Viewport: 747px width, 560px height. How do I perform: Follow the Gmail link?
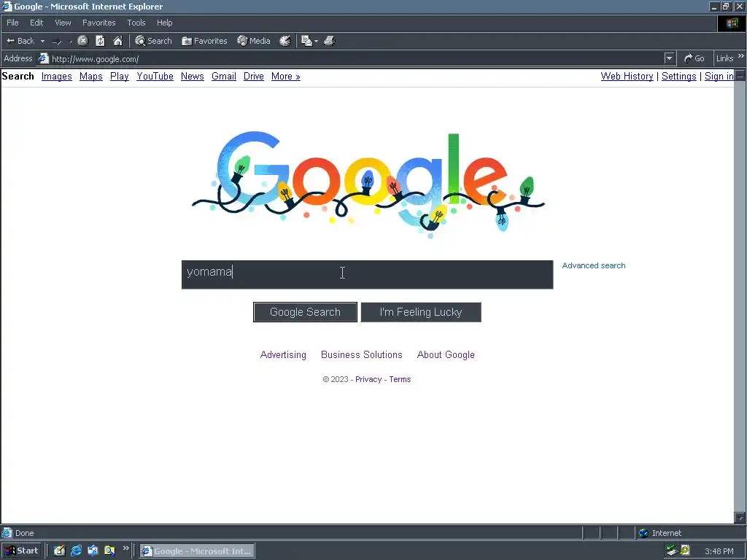[224, 76]
